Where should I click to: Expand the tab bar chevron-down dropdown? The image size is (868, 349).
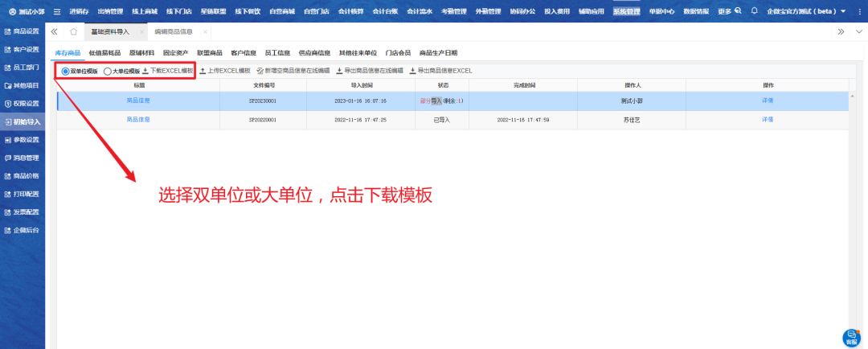[857, 31]
